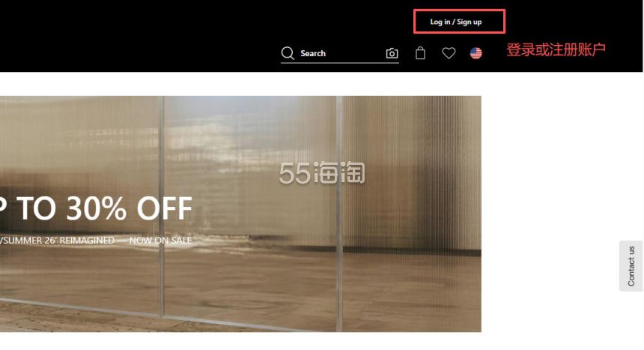Click the red 登录或注册账户 annotation text
This screenshot has width=644, height=350.
[x=556, y=49]
